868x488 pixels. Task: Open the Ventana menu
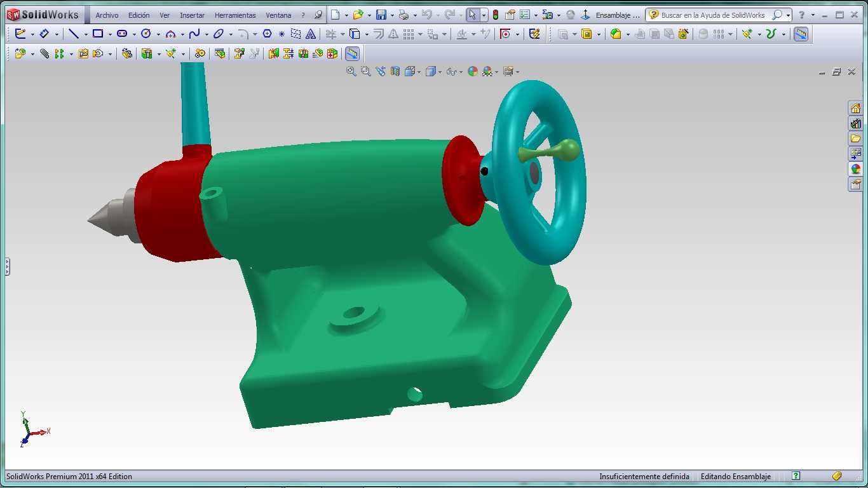278,15
